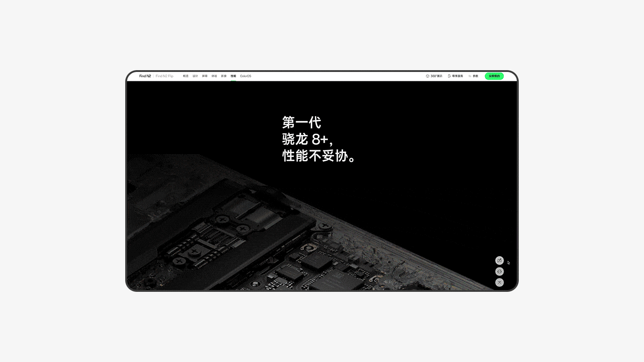Image resolution: width=644 pixels, height=362 pixels.
Task: Open the 尊享服务 service link
Action: click(x=455, y=76)
